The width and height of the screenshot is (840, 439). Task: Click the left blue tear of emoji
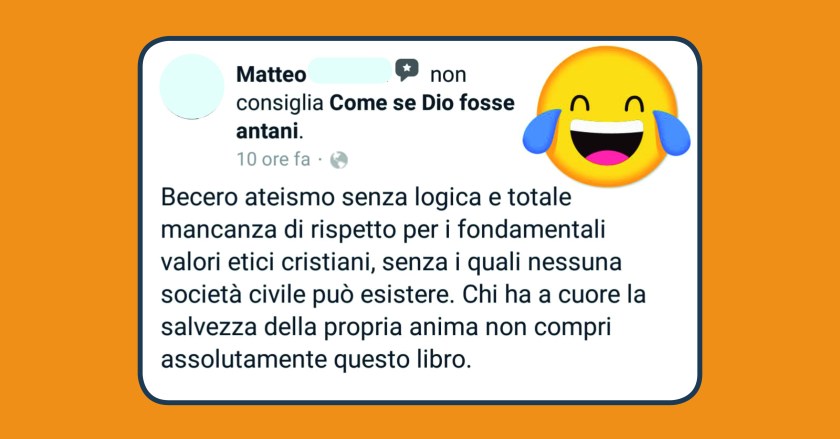click(542, 132)
